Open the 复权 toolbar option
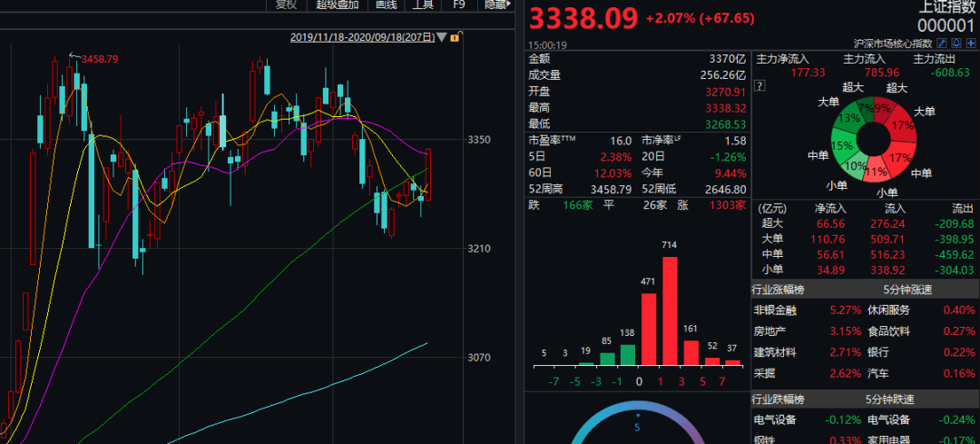980x444 pixels. [x=286, y=5]
